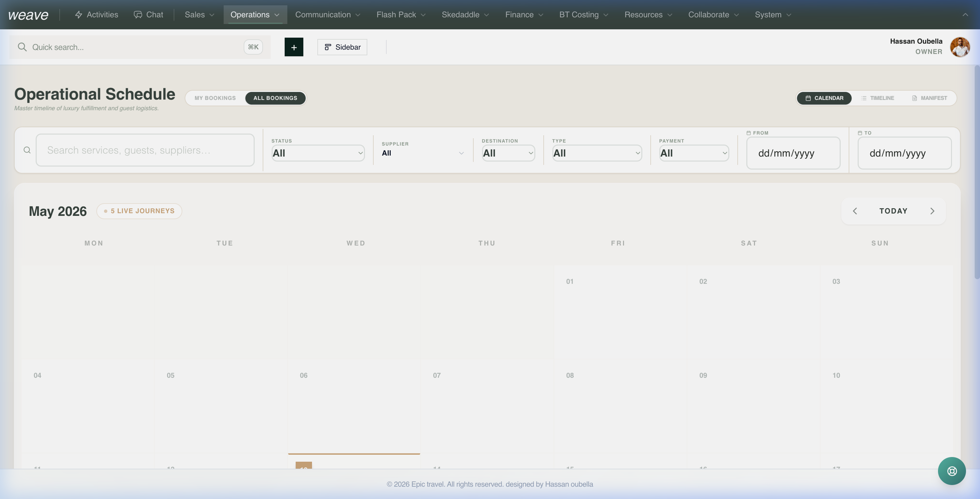Screen dimensions: 980x499
Task: Select the Calendar view
Action: click(x=824, y=98)
